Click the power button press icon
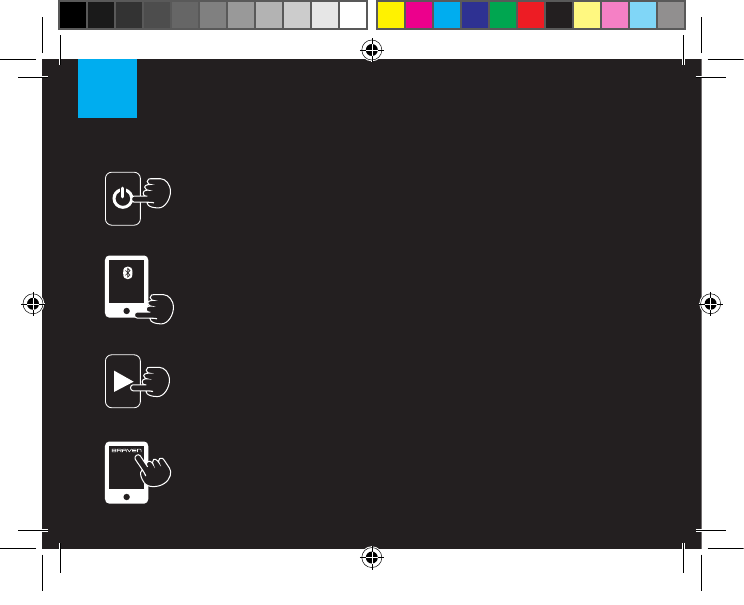Image resolution: width=744 pixels, height=605 pixels. (x=138, y=199)
